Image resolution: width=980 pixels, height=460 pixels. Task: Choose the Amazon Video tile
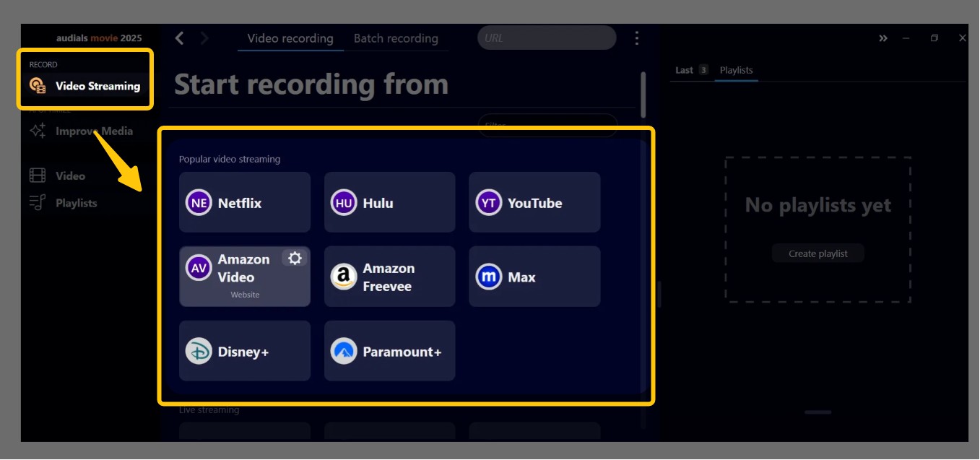click(245, 277)
